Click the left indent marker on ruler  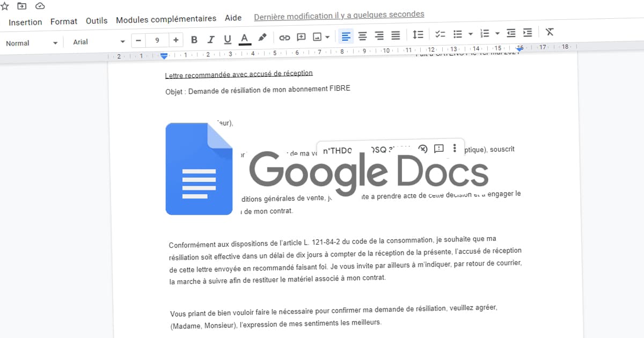[164, 56]
